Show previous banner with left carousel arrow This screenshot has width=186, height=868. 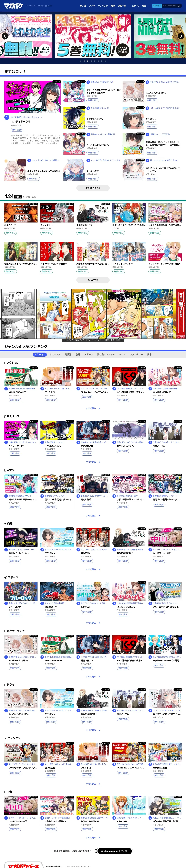click(5, 36)
